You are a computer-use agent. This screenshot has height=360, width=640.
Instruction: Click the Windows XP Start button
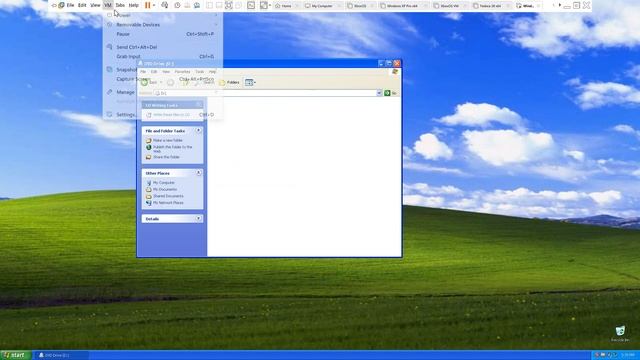(16, 355)
